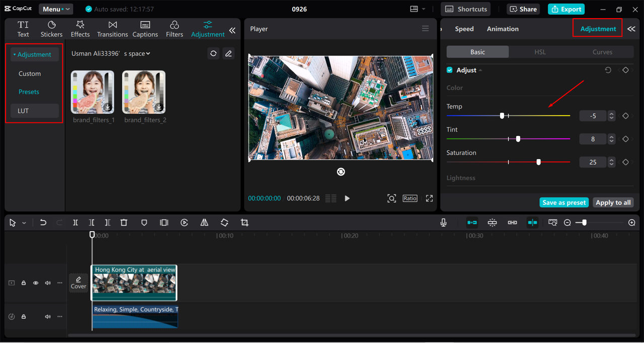Open the Captions panel
The height and width of the screenshot is (343, 644).
145,29
